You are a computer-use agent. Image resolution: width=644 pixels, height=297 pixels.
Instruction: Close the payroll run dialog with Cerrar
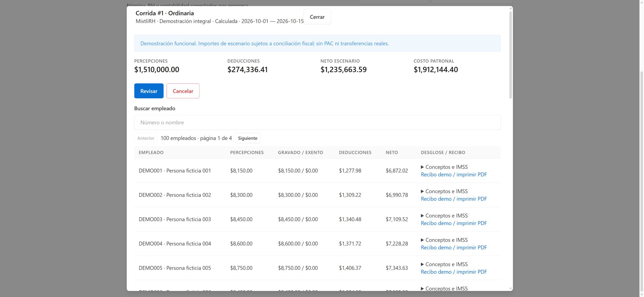[x=317, y=17]
